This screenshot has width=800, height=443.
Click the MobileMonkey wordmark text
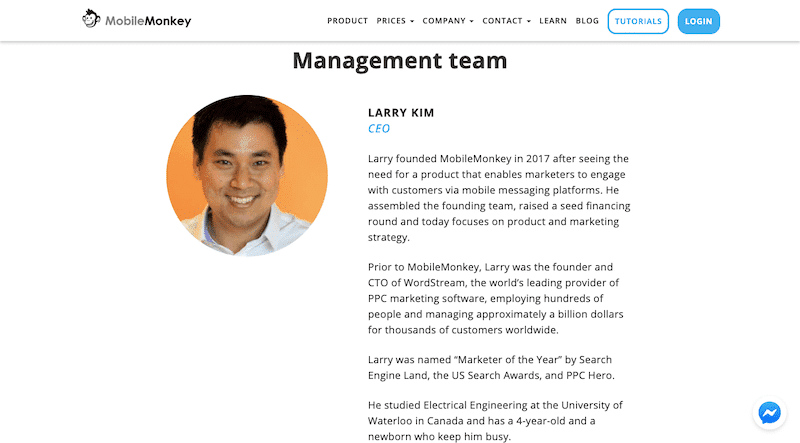148,21
